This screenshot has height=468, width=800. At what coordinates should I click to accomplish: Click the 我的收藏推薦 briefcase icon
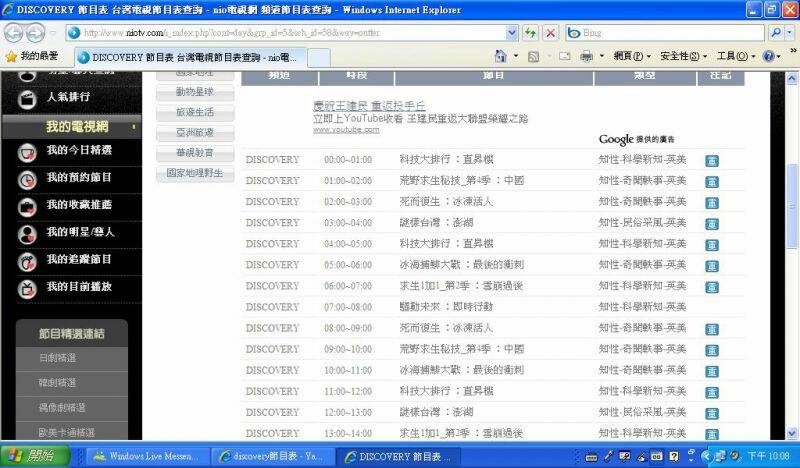27,207
